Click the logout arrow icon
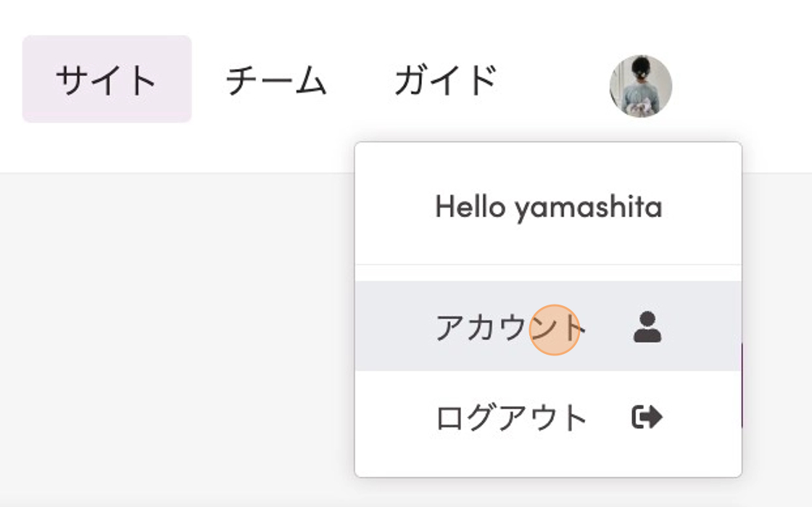Screen dimensions: 812x507 [647, 417]
